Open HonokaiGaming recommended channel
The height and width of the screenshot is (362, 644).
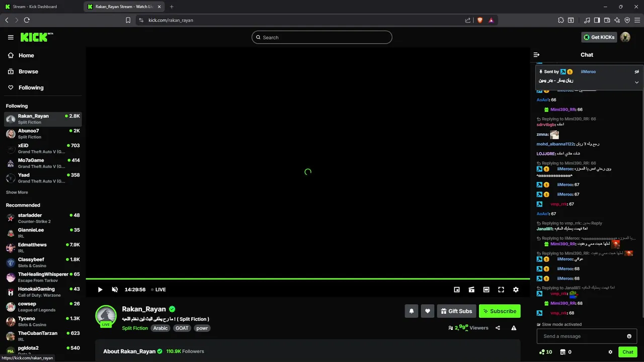click(43, 292)
